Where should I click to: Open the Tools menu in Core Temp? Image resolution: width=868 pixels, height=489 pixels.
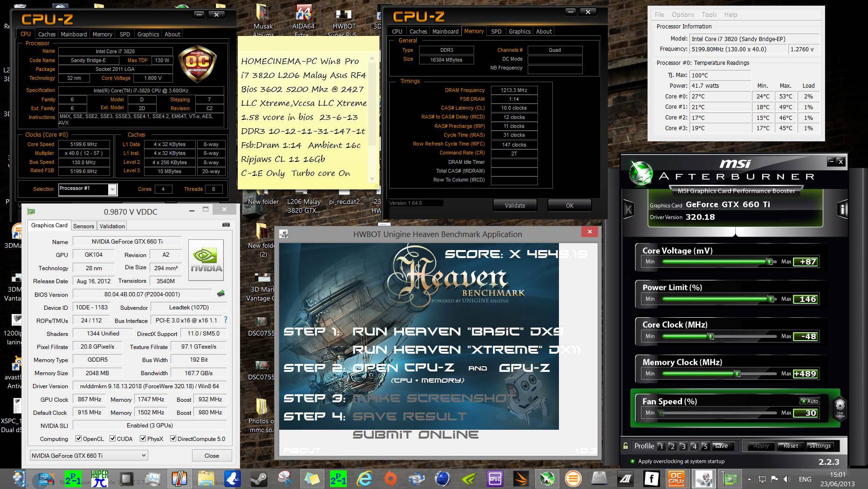tap(709, 14)
